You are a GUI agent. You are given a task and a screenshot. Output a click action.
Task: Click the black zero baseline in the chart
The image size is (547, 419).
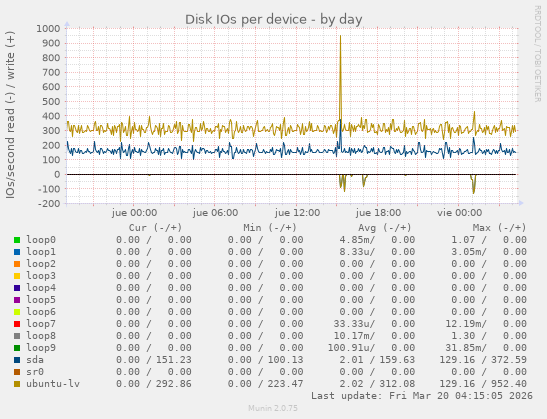[x=291, y=174]
